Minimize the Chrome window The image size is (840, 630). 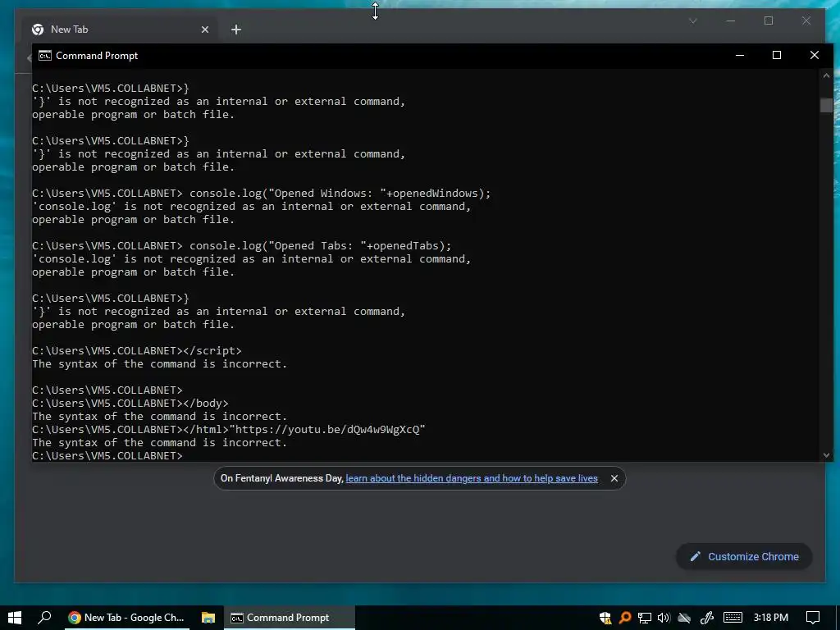[x=731, y=21]
